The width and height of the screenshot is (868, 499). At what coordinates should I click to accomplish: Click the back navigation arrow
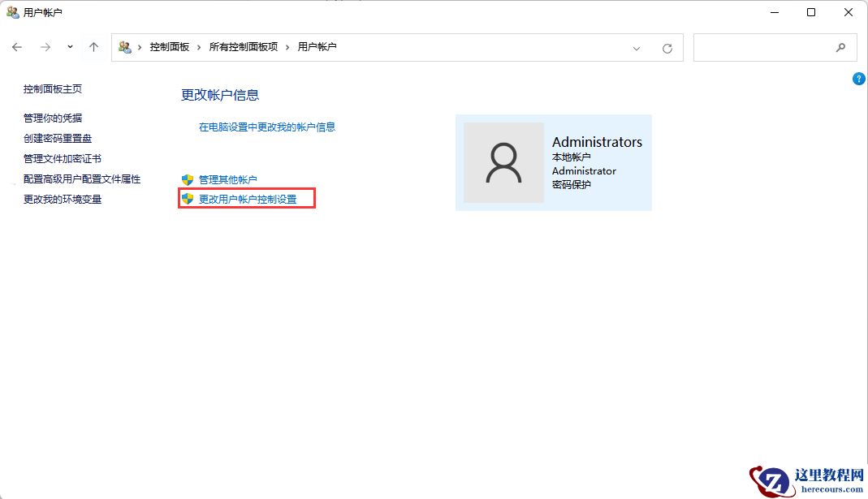[16, 47]
